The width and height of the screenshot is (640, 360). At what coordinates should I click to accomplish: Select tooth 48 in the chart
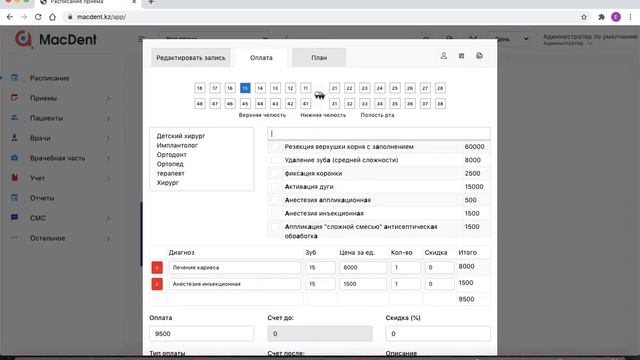pyautogui.click(x=200, y=104)
